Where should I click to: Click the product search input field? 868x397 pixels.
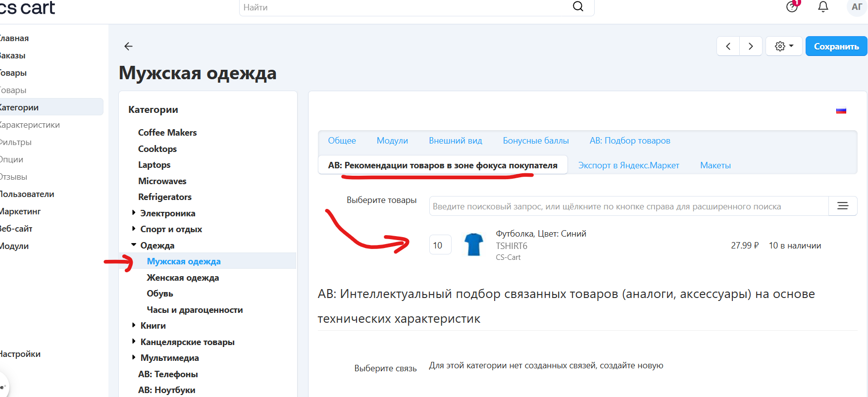click(x=628, y=206)
